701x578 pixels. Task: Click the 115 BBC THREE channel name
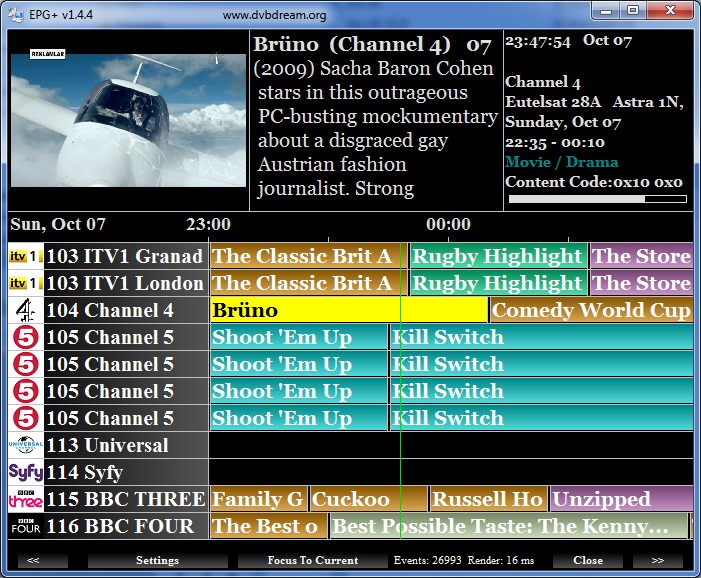(x=126, y=499)
